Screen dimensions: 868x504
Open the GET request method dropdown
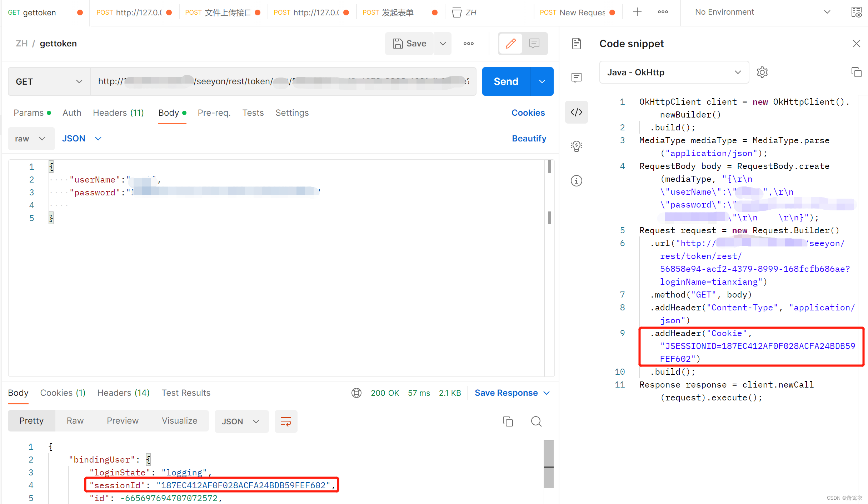pyautogui.click(x=48, y=81)
